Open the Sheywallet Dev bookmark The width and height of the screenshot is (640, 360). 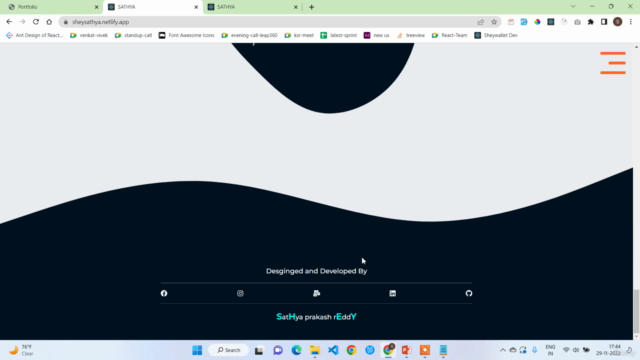point(496,36)
